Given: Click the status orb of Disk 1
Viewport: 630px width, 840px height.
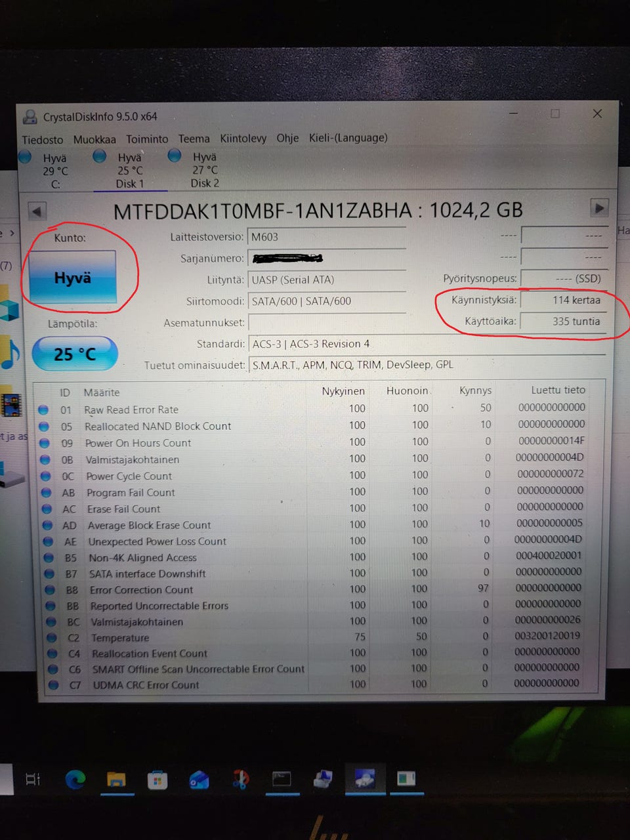Looking at the screenshot, I should pos(100,156).
